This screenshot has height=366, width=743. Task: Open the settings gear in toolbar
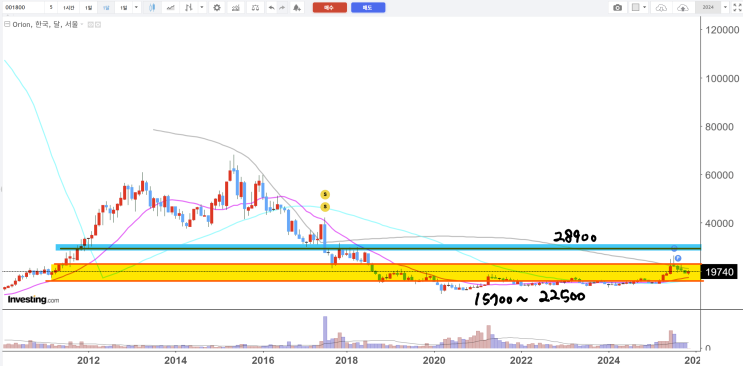pyautogui.click(x=217, y=8)
